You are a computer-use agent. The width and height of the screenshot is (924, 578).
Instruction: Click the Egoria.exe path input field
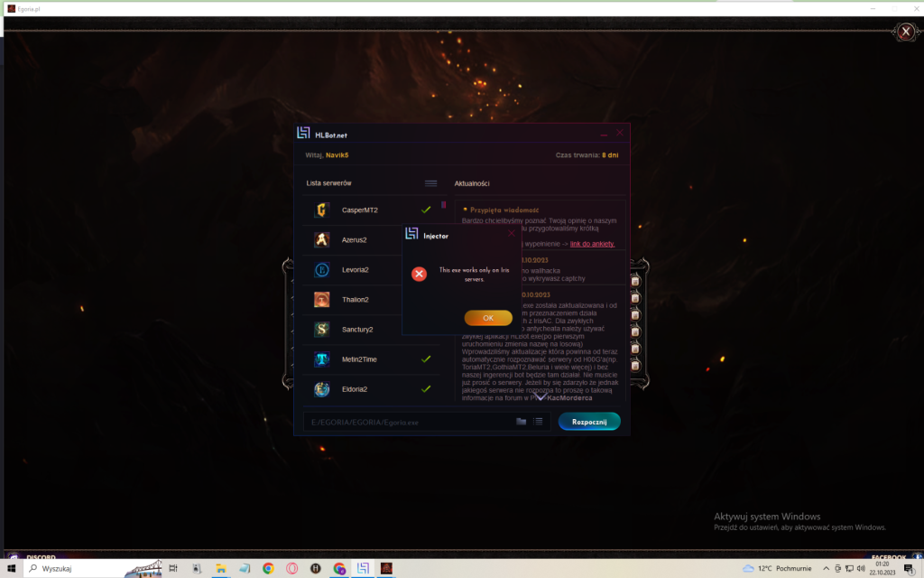[406, 422]
